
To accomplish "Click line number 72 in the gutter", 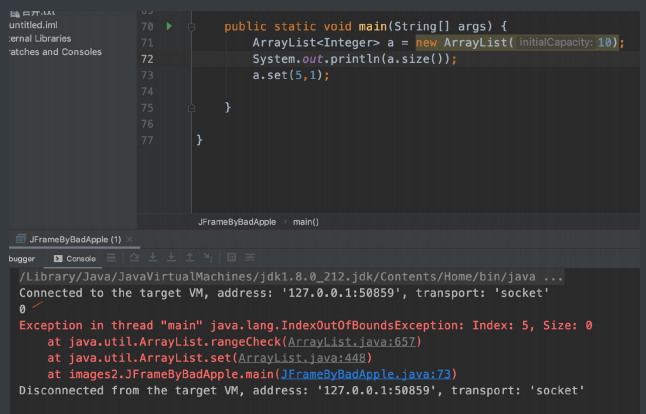I will tap(147, 59).
